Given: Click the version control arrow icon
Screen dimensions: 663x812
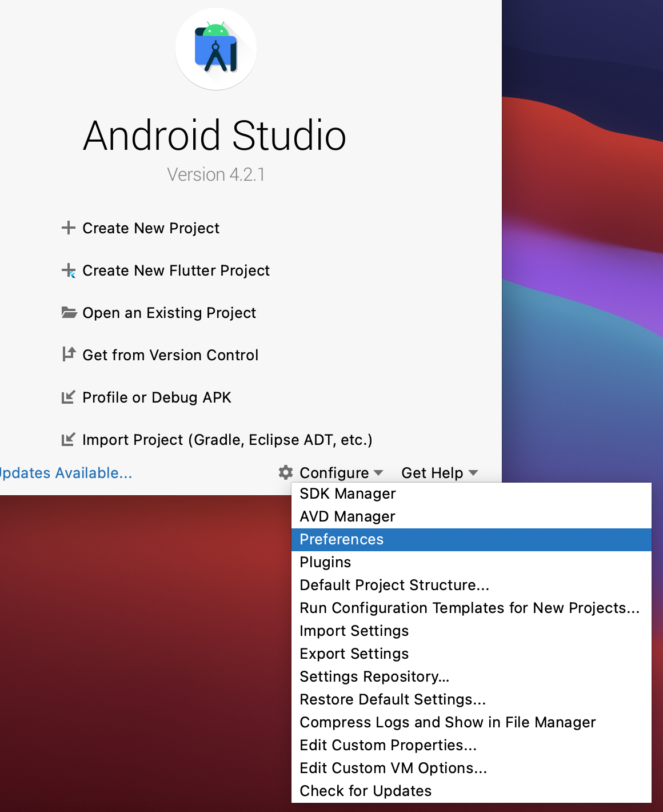Looking at the screenshot, I should 69,355.
